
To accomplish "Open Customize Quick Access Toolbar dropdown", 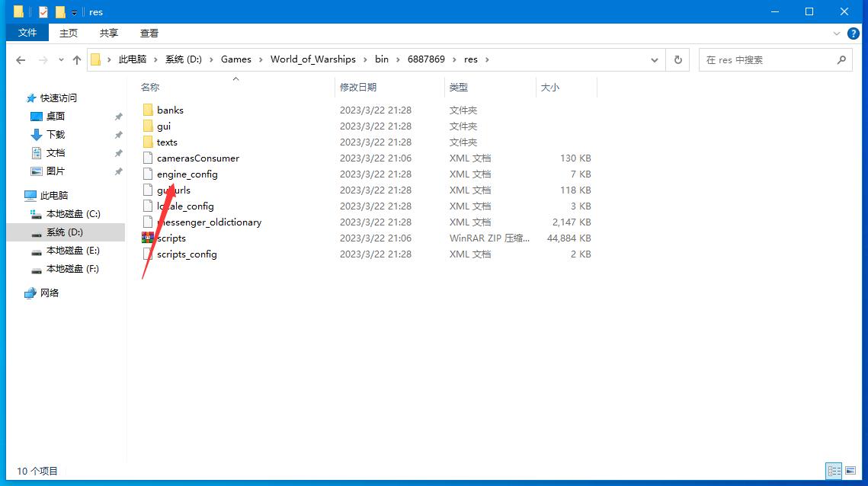I will click(74, 12).
